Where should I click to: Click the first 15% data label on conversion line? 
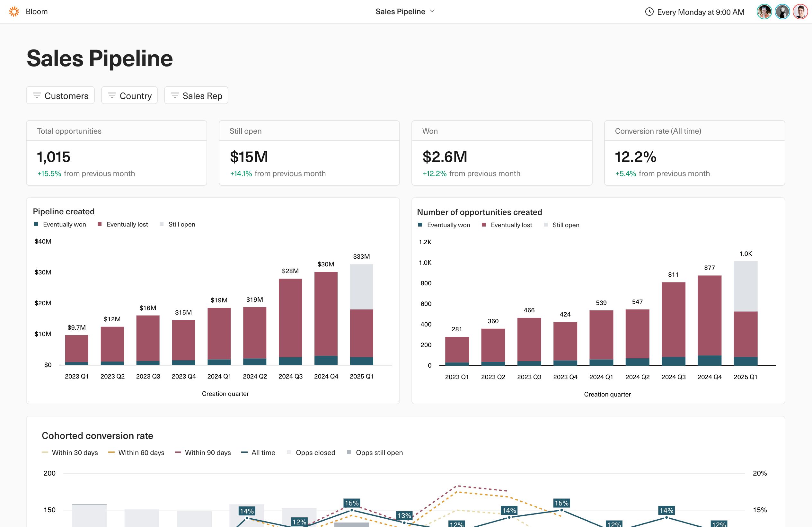click(x=351, y=503)
